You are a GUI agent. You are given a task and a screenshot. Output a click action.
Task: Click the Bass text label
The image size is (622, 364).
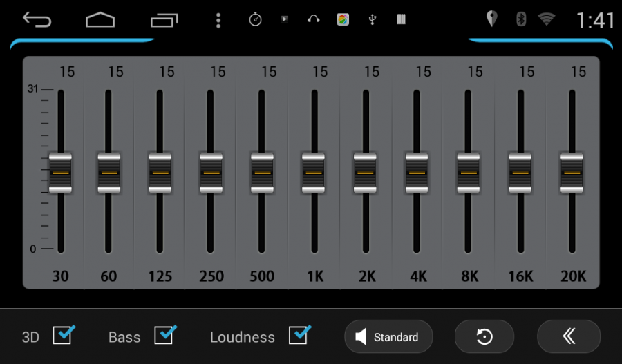(x=124, y=337)
